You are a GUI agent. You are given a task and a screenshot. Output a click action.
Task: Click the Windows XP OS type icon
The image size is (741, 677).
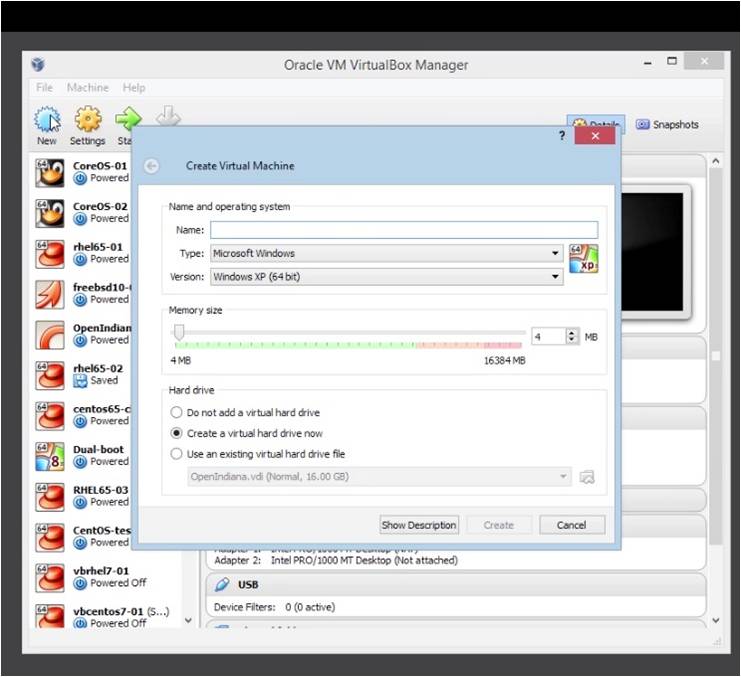(x=583, y=259)
